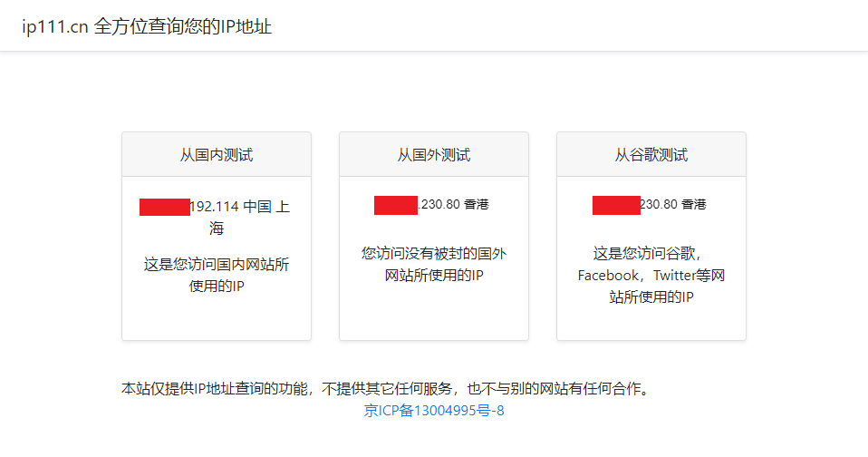Click the 本站仅提供IP地址查询的功能 disclaimer text
This screenshot has width=868, height=457.
pos(215,389)
